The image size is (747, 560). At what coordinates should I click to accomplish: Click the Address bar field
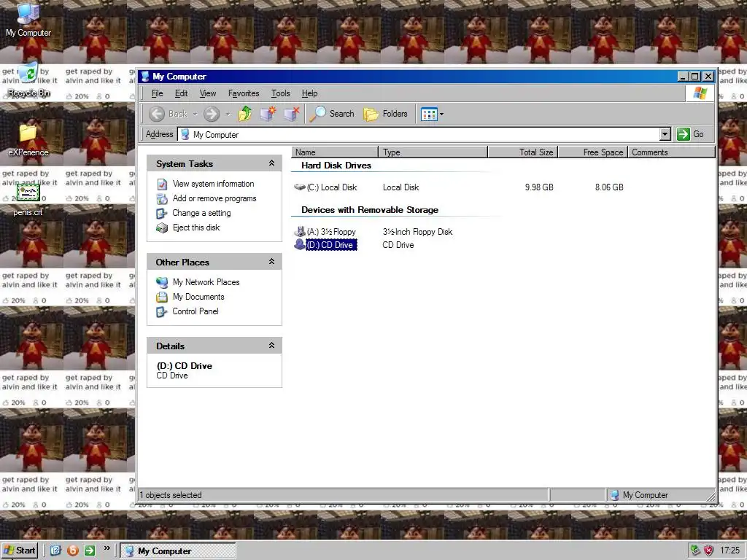point(424,134)
